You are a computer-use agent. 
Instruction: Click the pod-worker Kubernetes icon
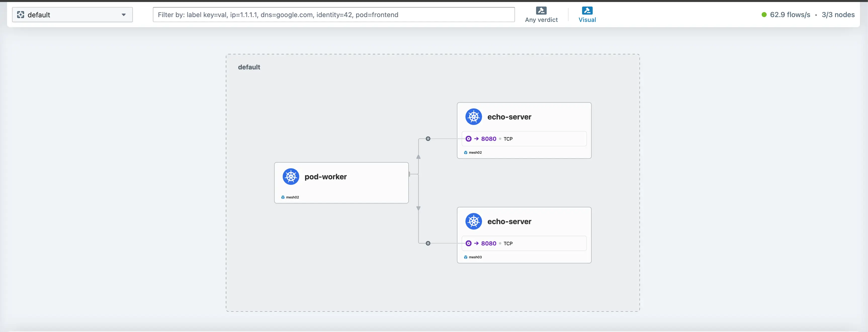pyautogui.click(x=291, y=177)
